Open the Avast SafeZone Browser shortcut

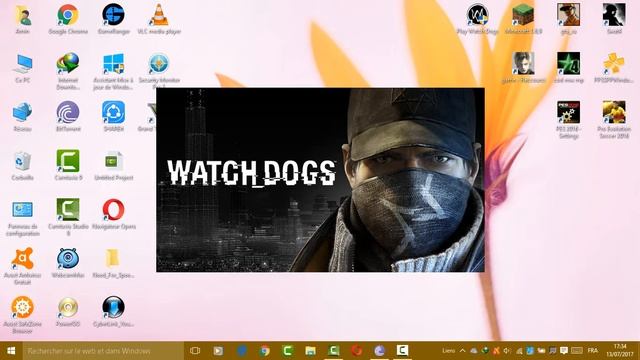pos(22,315)
